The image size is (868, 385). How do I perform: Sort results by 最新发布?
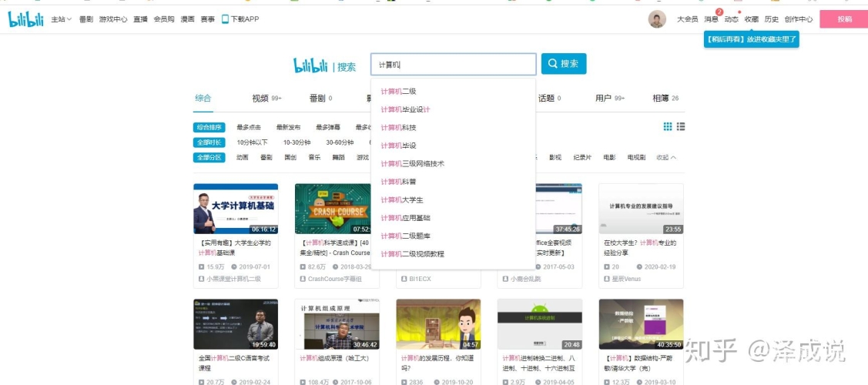[288, 127]
